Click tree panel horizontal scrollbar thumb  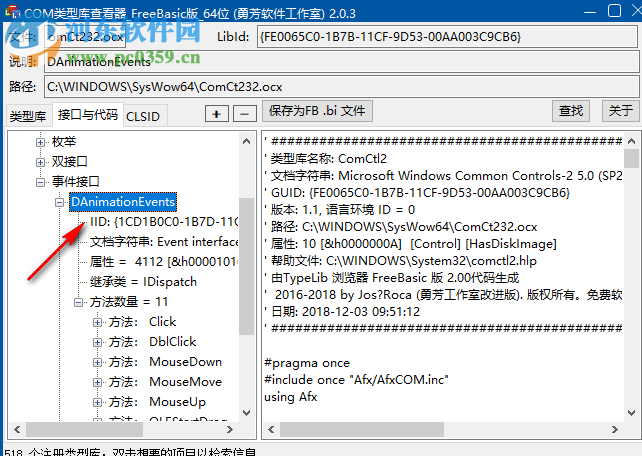[84, 429]
